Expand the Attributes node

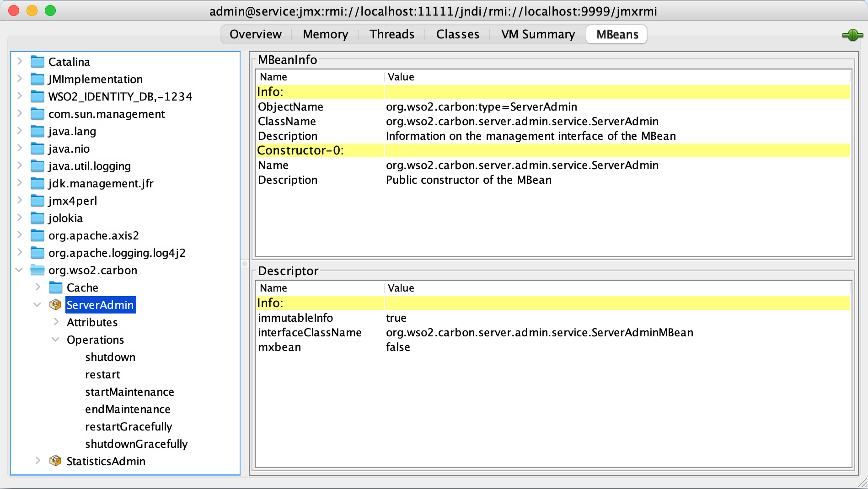tap(56, 321)
